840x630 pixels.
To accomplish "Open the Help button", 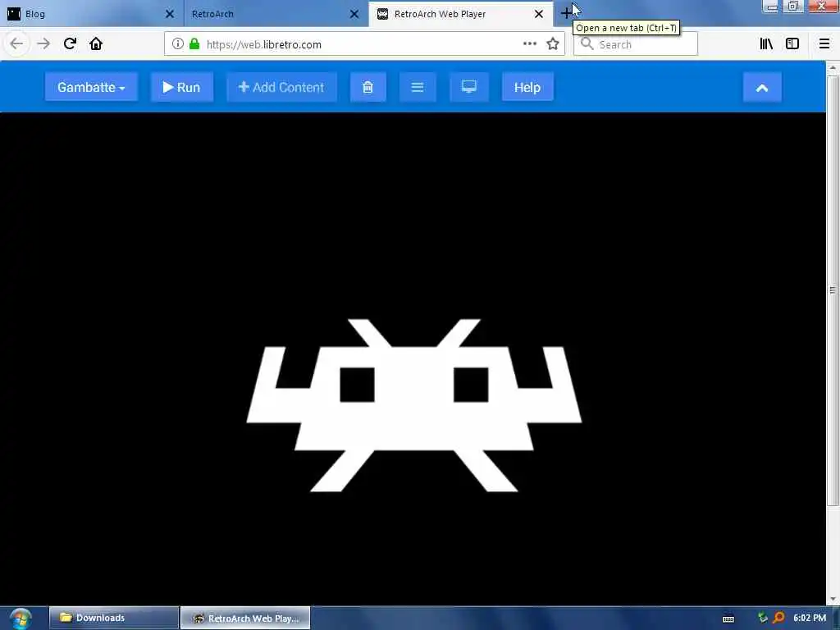I will [x=527, y=87].
